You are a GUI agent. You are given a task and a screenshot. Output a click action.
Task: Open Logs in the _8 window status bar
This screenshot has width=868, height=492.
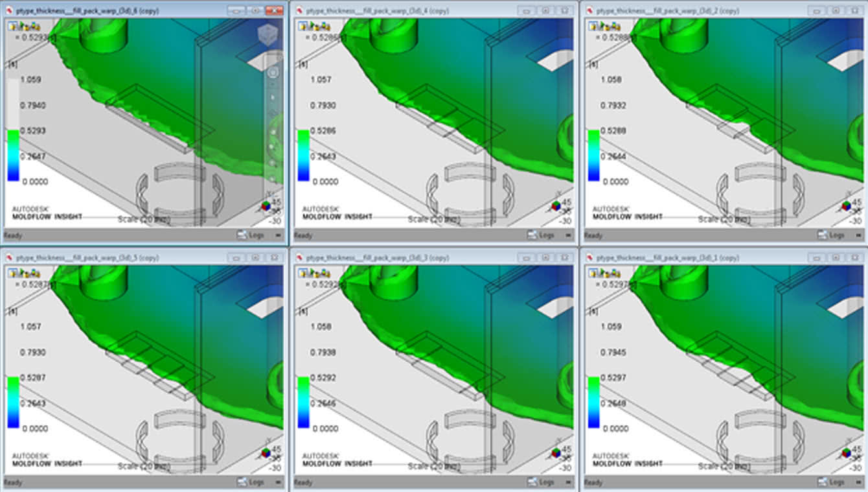[251, 235]
